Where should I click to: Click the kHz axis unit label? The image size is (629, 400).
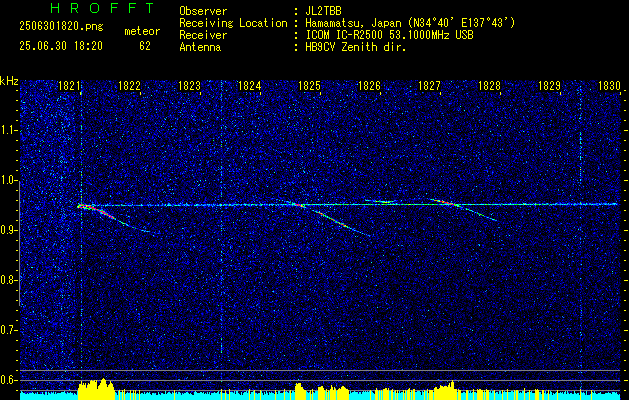(x=9, y=81)
